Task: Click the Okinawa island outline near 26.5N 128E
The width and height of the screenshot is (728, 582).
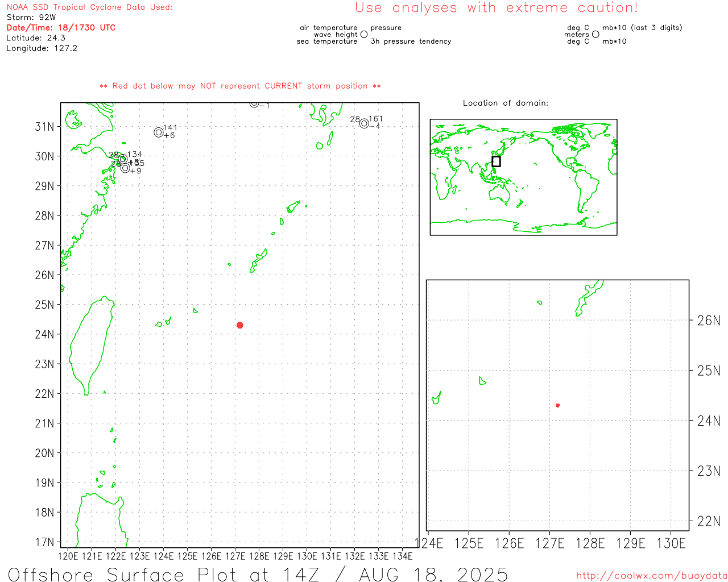Action: (259, 260)
